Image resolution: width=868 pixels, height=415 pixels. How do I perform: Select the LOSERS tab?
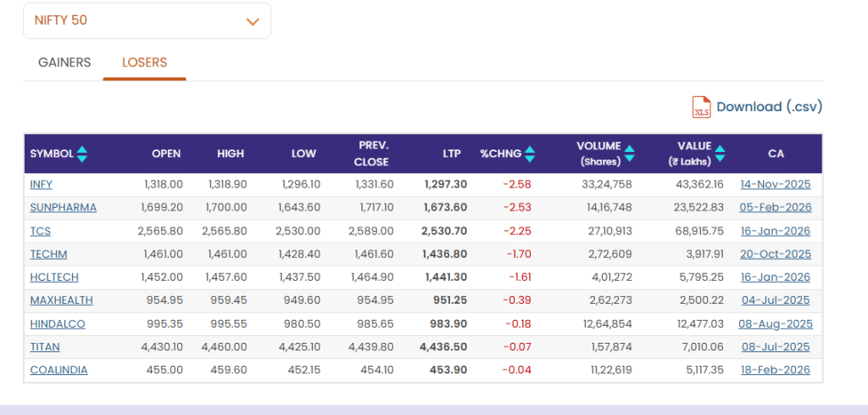(x=144, y=63)
